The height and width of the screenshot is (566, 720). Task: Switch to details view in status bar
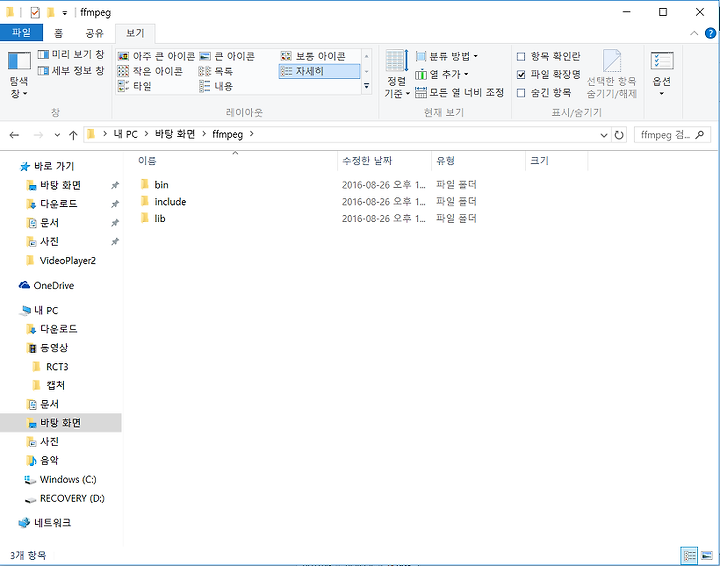pos(689,556)
